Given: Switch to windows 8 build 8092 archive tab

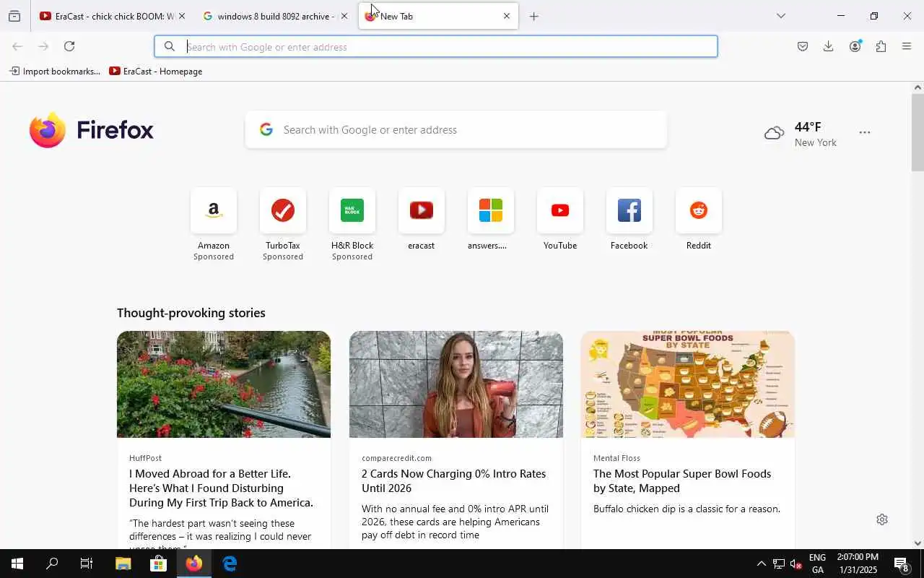Looking at the screenshot, I should [269, 16].
